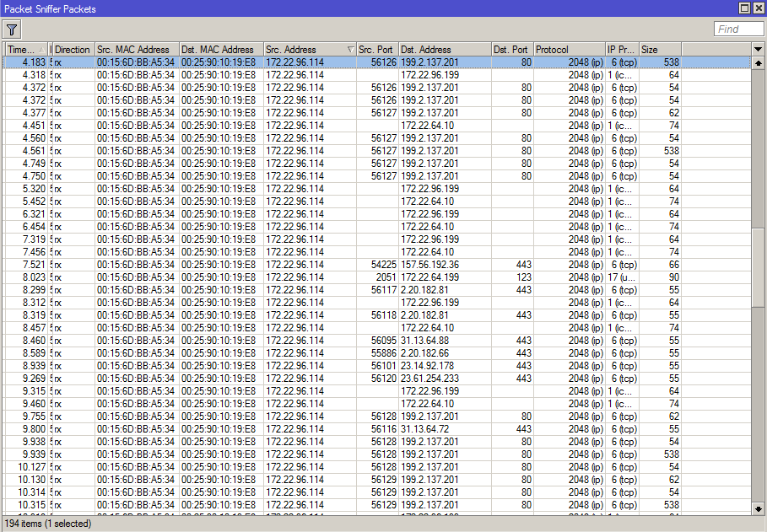Select the packet at time 10.130
Viewport: 767px width, 532px height.
point(376,481)
